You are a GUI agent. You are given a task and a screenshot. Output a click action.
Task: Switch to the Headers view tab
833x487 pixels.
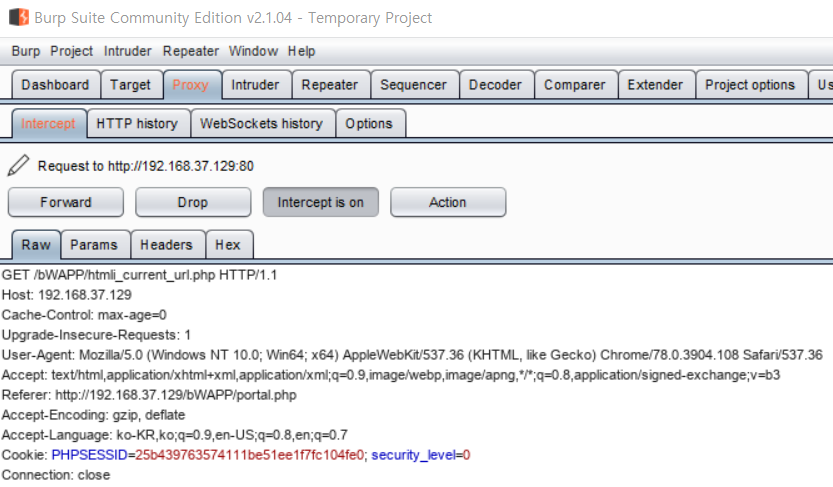(x=166, y=245)
